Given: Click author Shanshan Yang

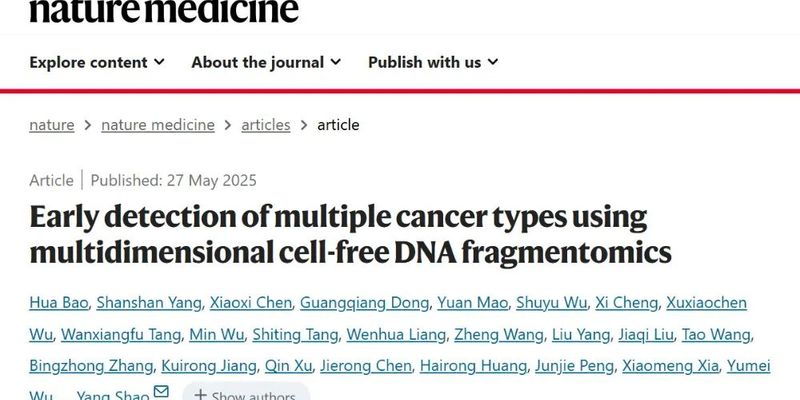Looking at the screenshot, I should (x=149, y=303).
